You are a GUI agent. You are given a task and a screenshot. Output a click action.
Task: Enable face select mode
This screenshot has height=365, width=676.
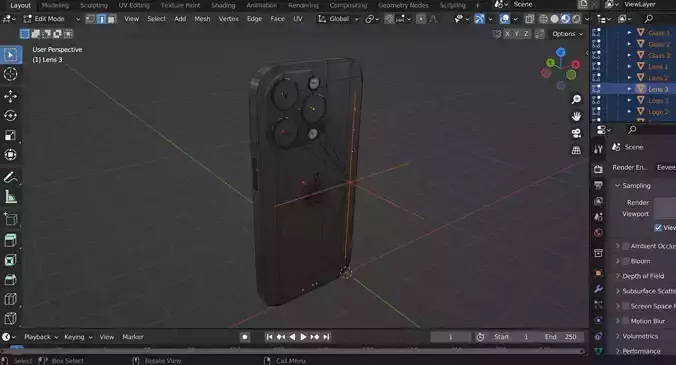tap(112, 19)
